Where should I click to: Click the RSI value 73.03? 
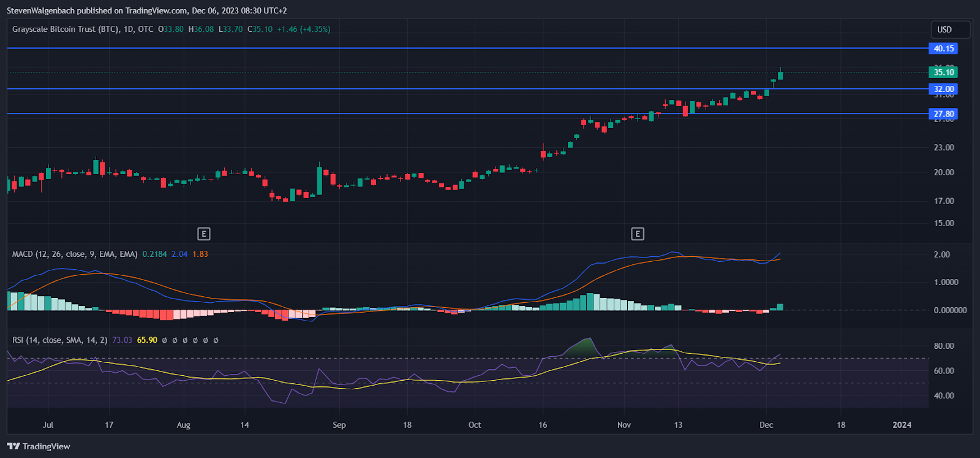click(x=122, y=340)
